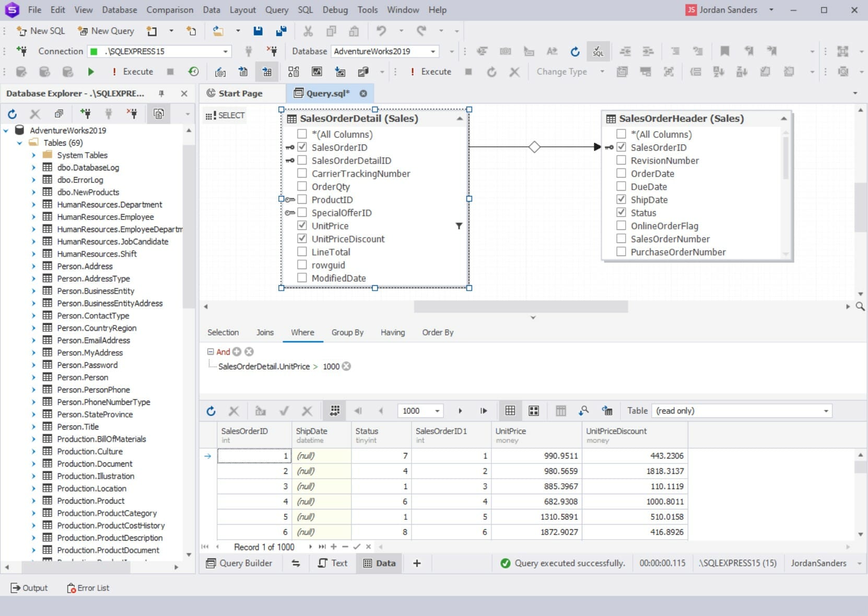This screenshot has width=868, height=616.
Task: Check the OrderQty column
Action: pyautogui.click(x=302, y=186)
